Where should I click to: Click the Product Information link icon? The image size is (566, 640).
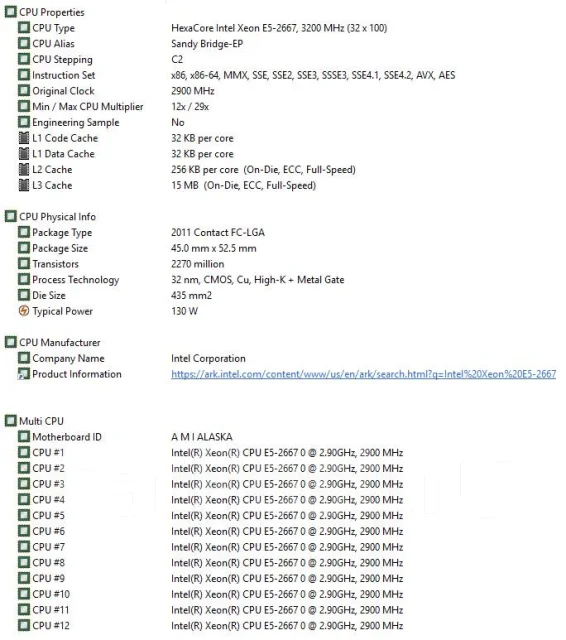tap(24, 374)
